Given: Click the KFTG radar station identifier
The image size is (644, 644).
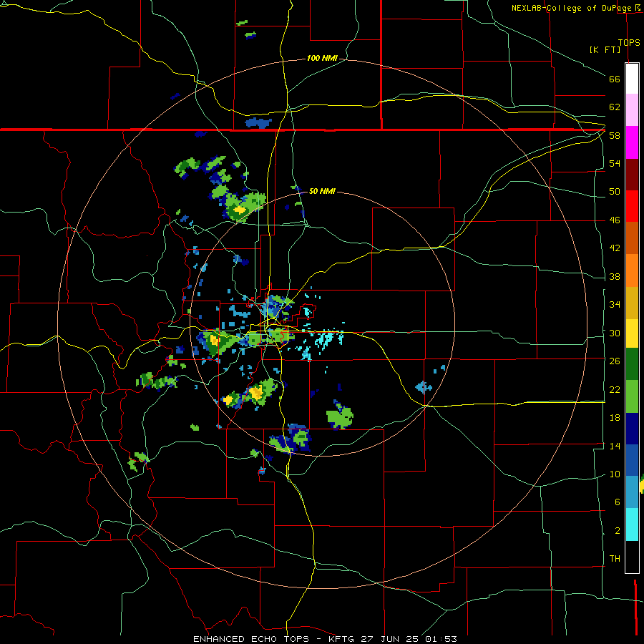Looking at the screenshot, I should (x=342, y=639).
